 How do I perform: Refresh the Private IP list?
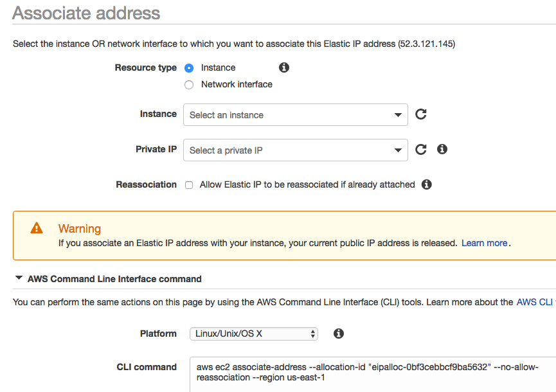click(421, 150)
